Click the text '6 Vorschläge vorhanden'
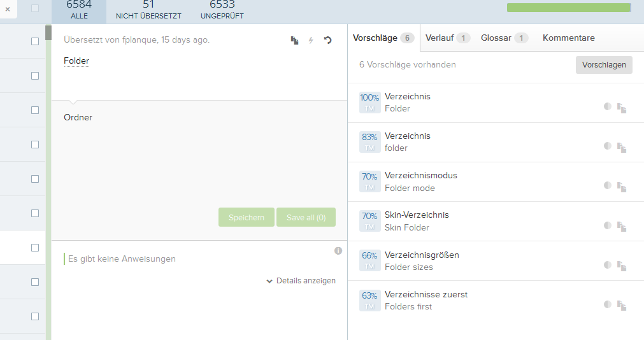The height and width of the screenshot is (340, 644). [408, 65]
